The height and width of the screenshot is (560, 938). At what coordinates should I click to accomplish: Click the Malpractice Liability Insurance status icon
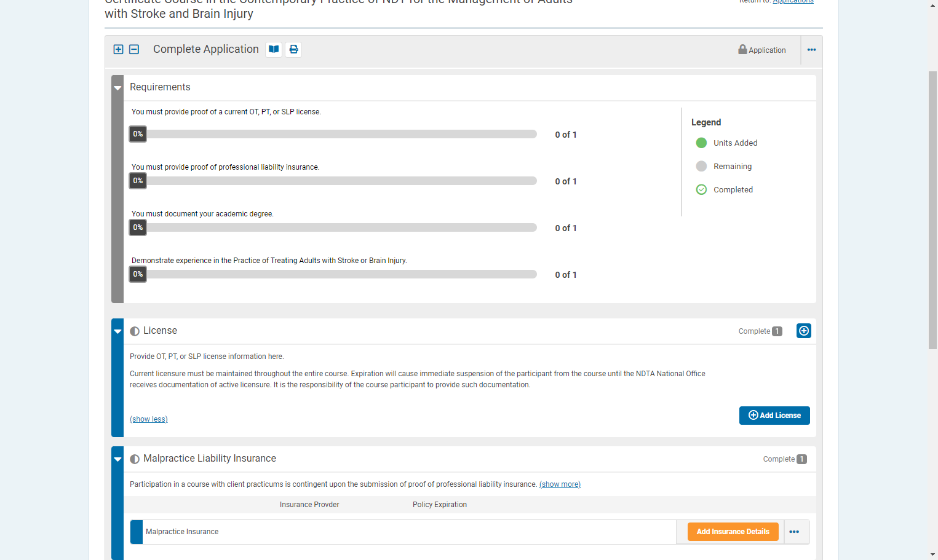135,459
